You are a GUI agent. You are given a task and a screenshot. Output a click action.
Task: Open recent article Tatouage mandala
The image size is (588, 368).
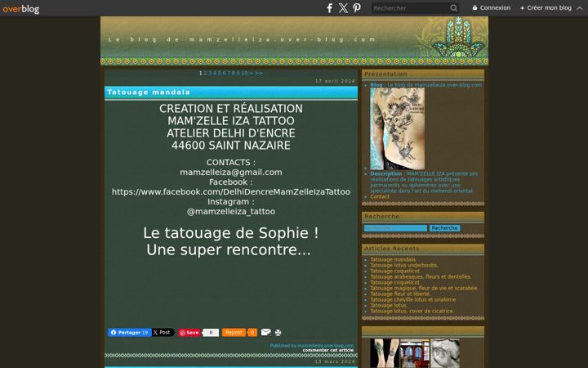click(393, 259)
